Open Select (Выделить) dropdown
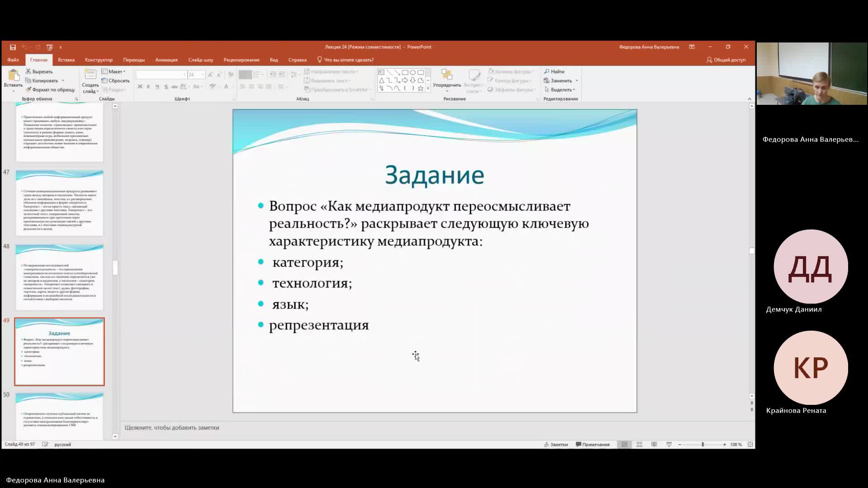 [x=560, y=89]
